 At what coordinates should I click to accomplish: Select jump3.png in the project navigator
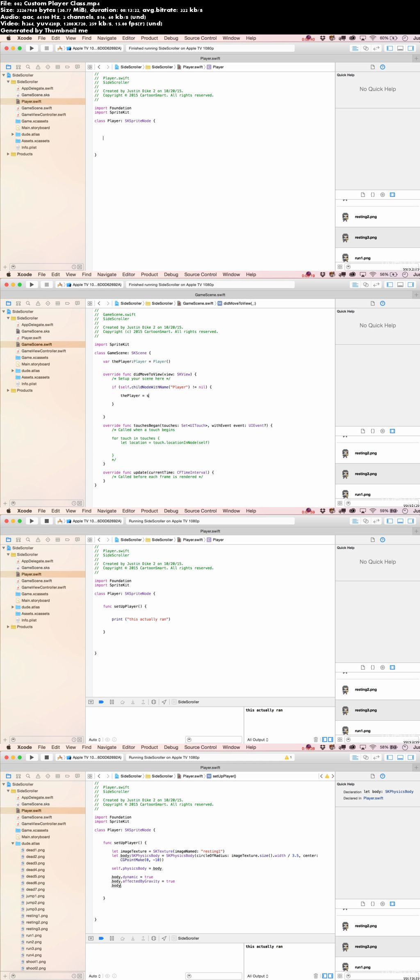[35, 909]
